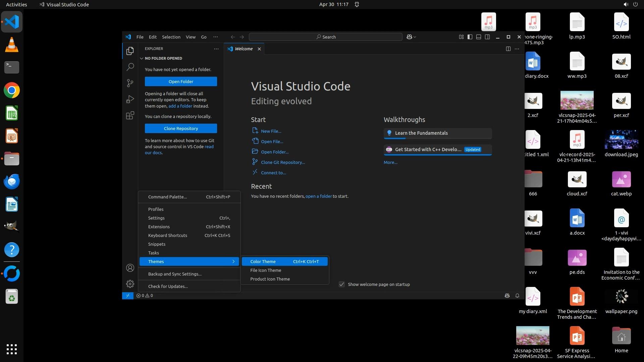644x362 pixels.
Task: Uncheck Show welcome page on startup
Action: [342, 284]
